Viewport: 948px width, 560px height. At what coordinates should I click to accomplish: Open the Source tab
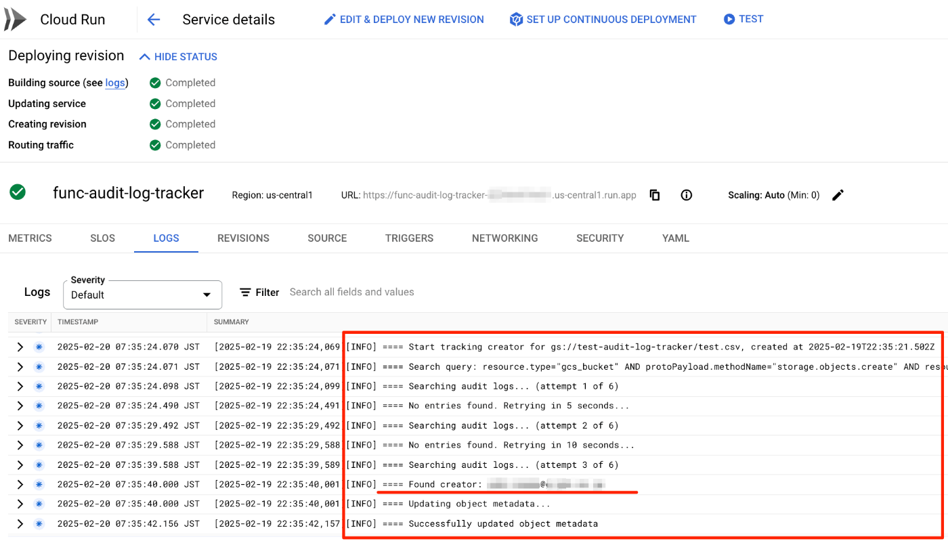(x=327, y=238)
